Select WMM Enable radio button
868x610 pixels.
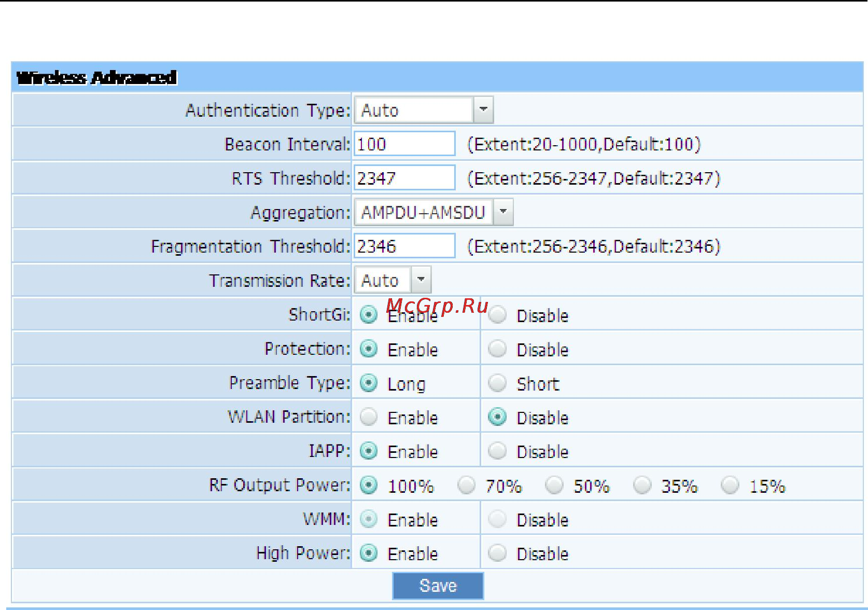click(369, 519)
